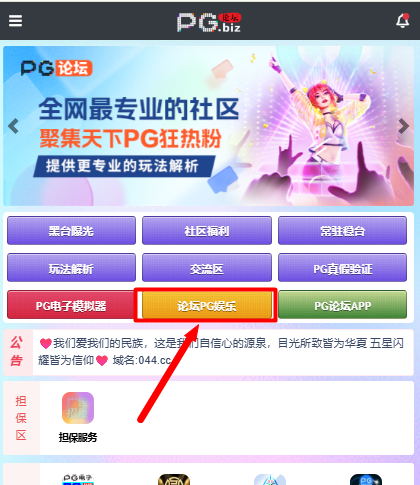
Task: Go to previous banner slide arrow
Action: [x=13, y=126]
